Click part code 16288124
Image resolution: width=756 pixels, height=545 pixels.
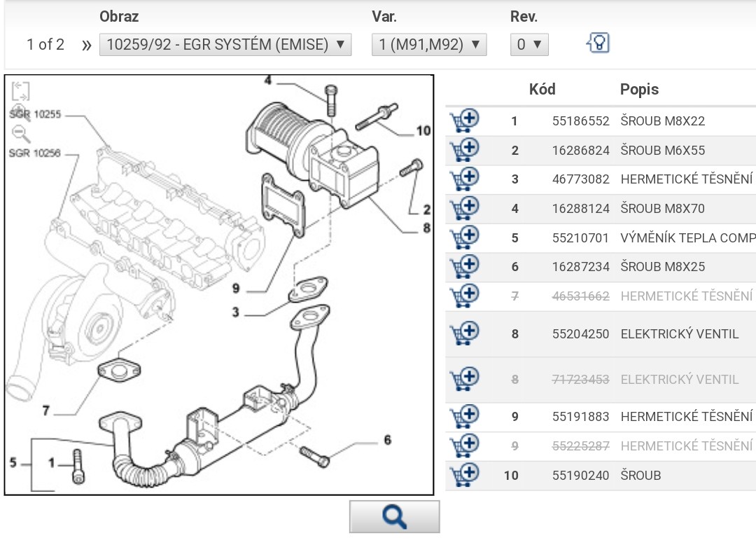[x=580, y=209]
